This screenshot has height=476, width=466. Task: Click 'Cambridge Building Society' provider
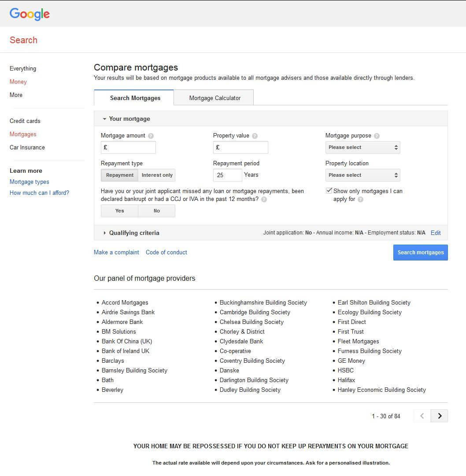[x=255, y=312]
